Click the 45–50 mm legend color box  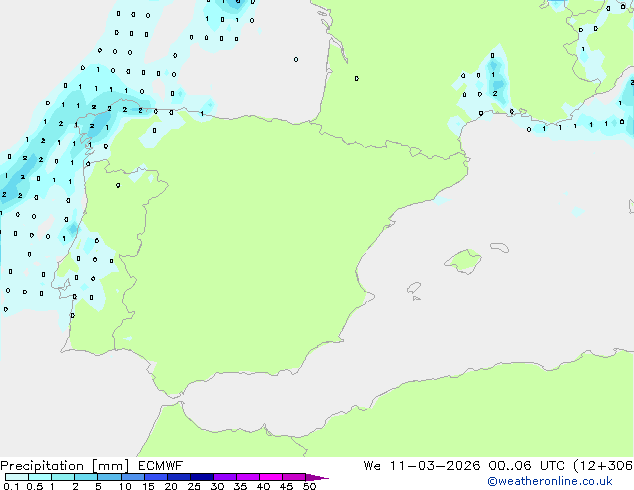(x=294, y=477)
